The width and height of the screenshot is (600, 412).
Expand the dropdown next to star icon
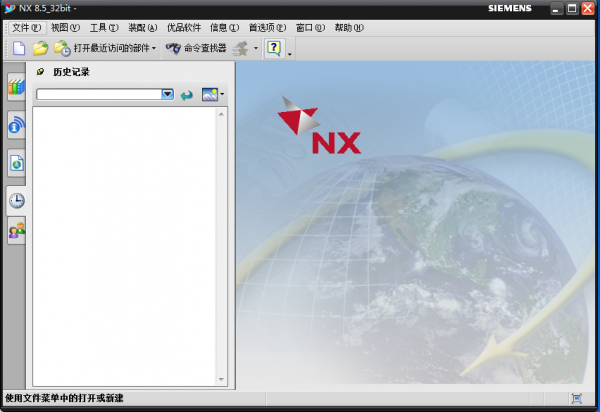coord(256,49)
